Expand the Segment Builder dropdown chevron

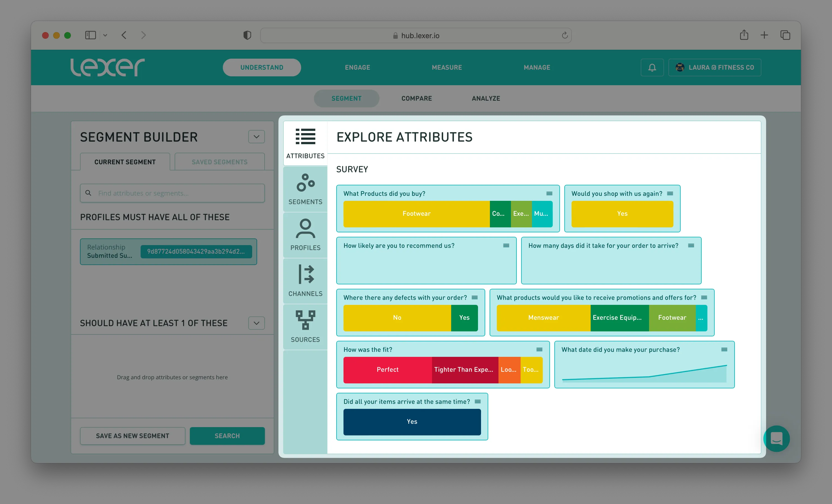(256, 137)
